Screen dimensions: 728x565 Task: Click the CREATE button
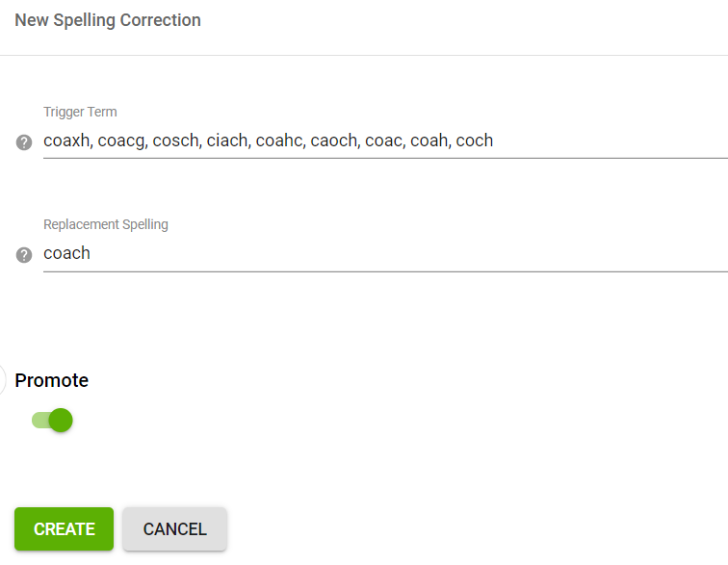tap(65, 528)
